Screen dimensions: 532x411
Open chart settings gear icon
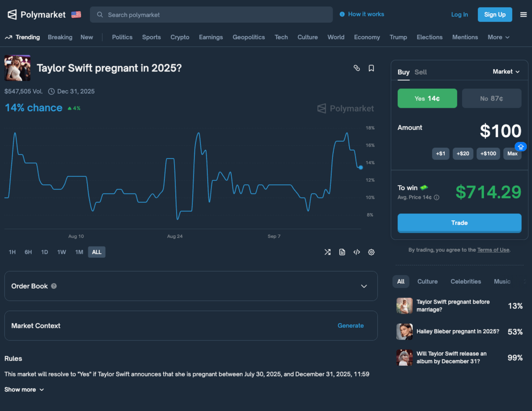(x=371, y=252)
